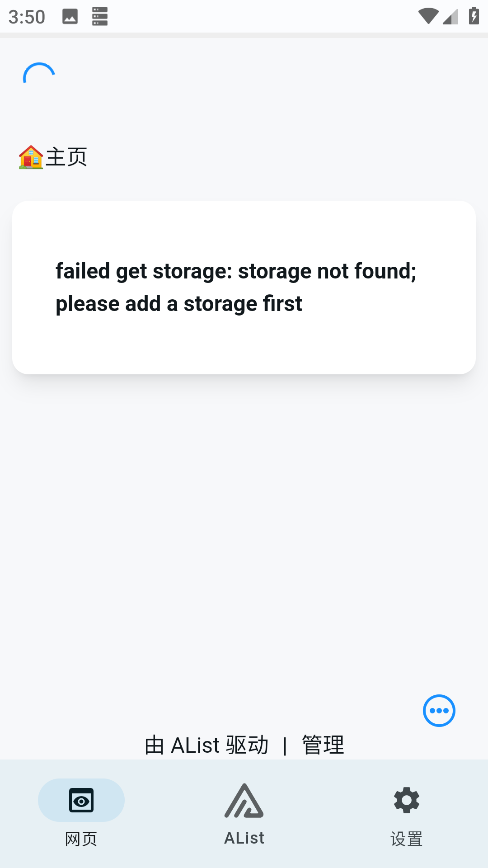Follow the 由 AList 驱动 link

206,745
